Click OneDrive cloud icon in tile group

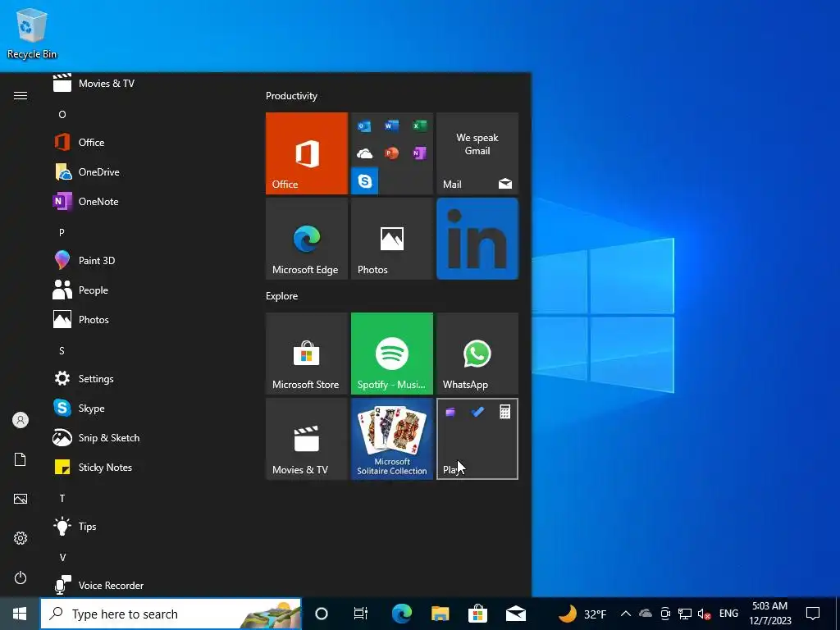coord(364,153)
